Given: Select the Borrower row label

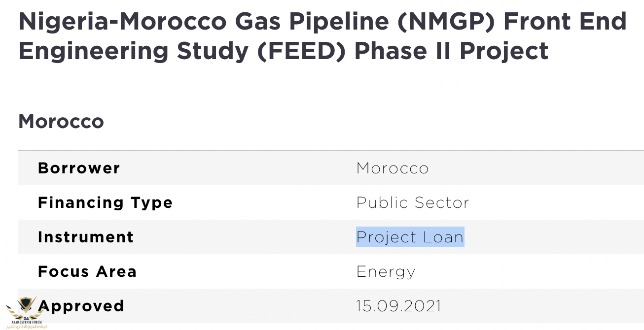Looking at the screenshot, I should pos(79,168).
